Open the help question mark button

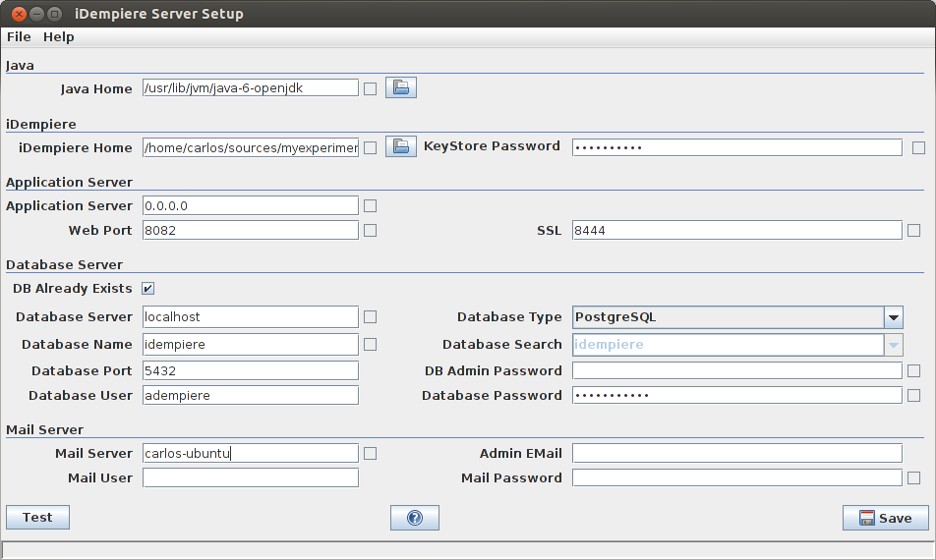(415, 518)
